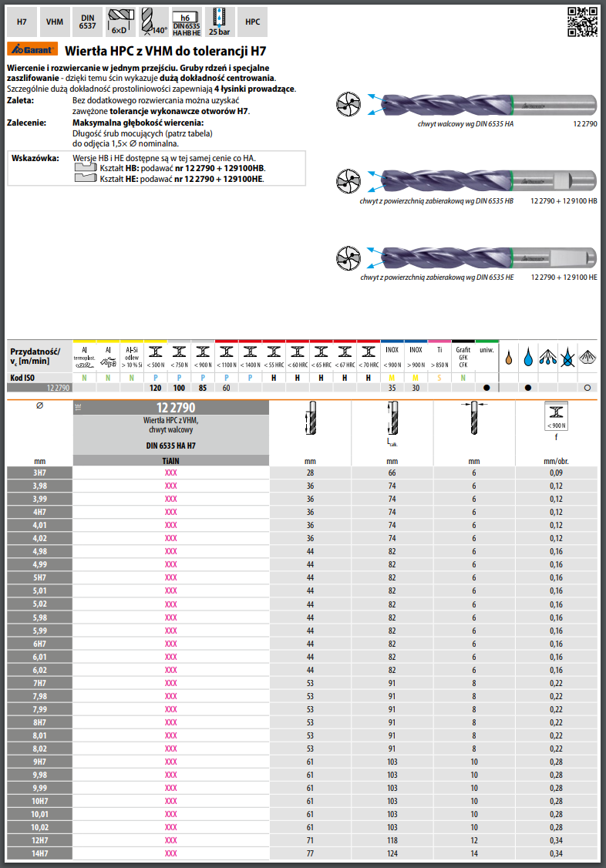
Task: Click the cutting speed value 85
Action: 203,388
